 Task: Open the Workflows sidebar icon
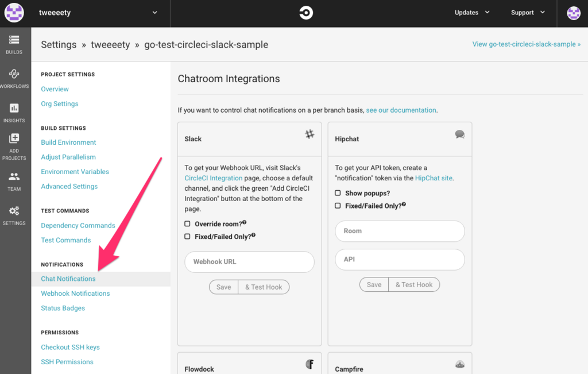point(14,78)
